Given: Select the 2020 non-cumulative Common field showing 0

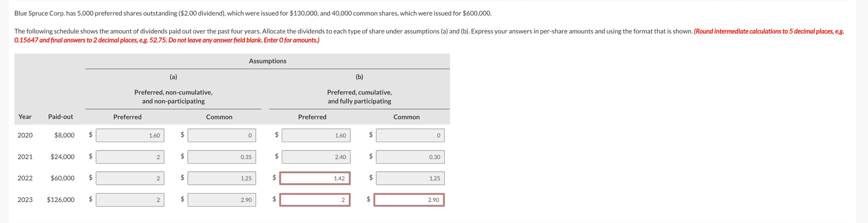Looking at the screenshot, I should (x=221, y=135).
